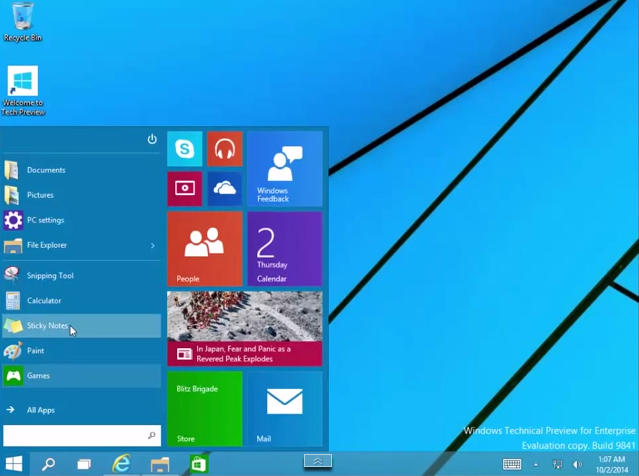Open Pictures from the Start menu
639x476 pixels.
[x=82, y=195]
